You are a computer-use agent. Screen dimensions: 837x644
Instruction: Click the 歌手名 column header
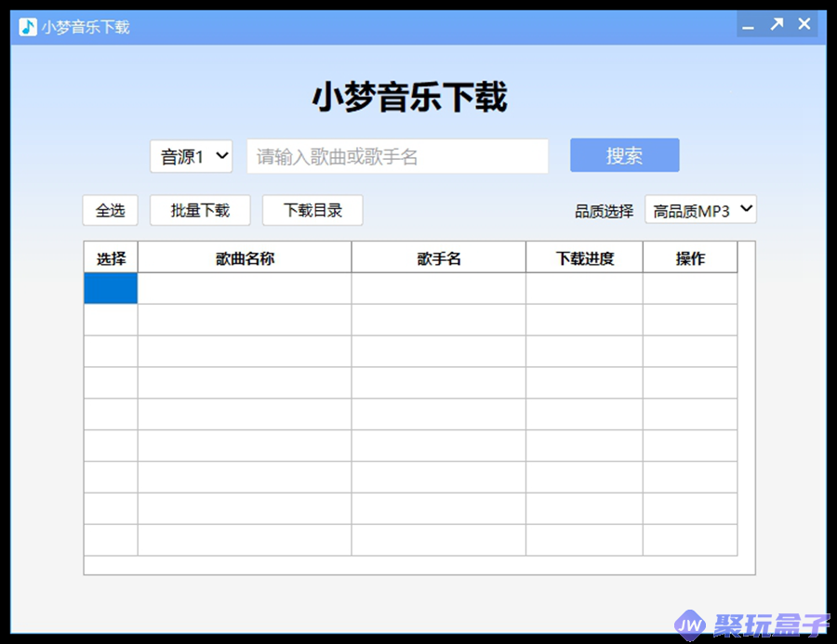click(x=439, y=257)
